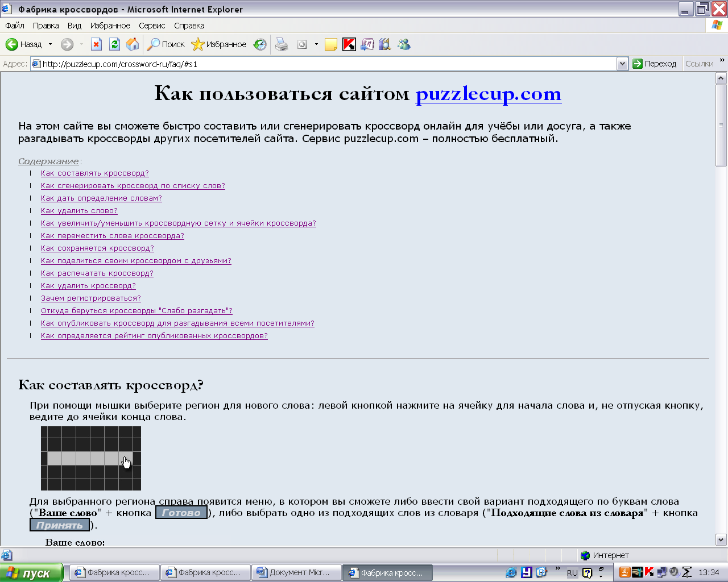
Task: Click the crossword grid illustration image
Action: point(91,458)
